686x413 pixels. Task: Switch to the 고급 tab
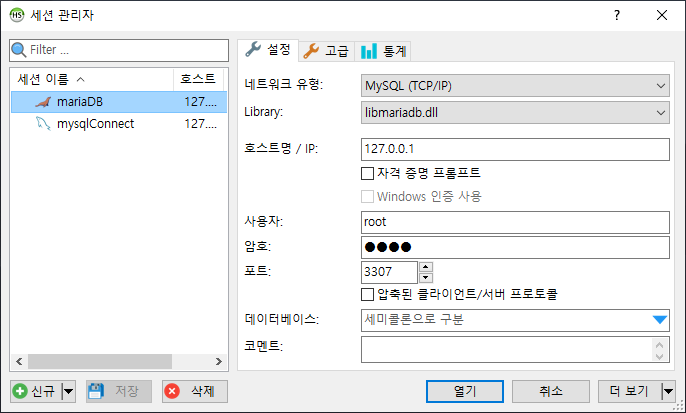click(326, 51)
